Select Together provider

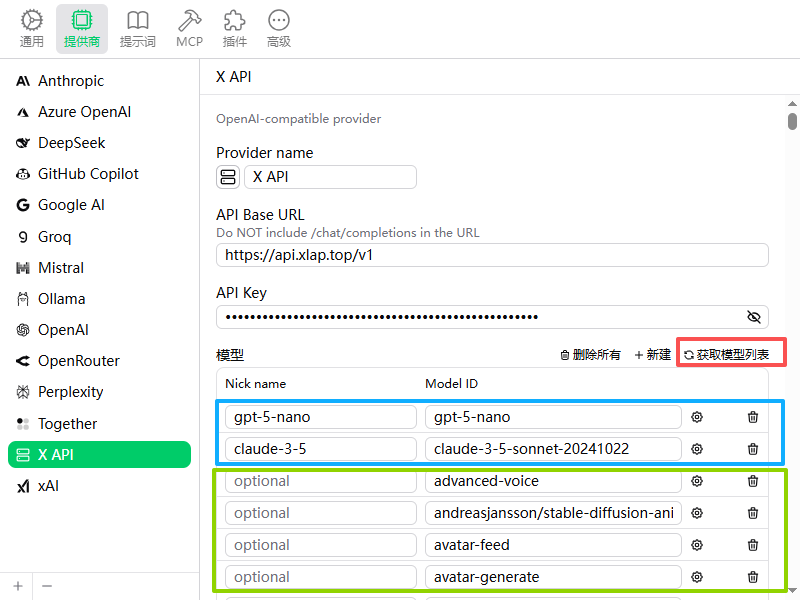point(99,423)
